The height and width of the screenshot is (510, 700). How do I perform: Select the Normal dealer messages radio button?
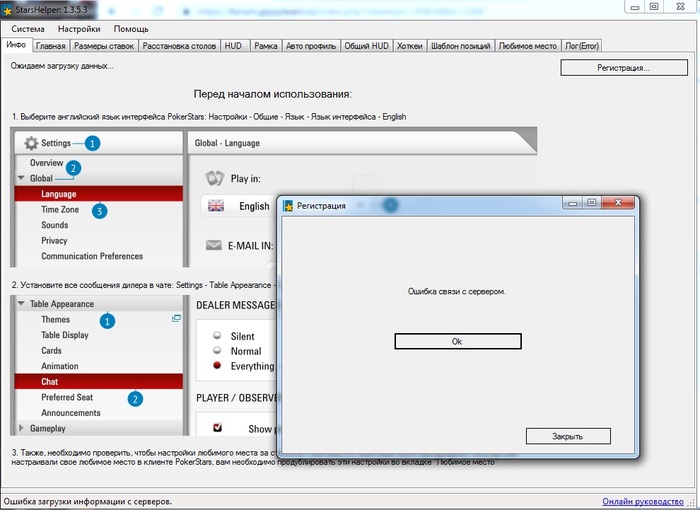pyautogui.click(x=217, y=350)
